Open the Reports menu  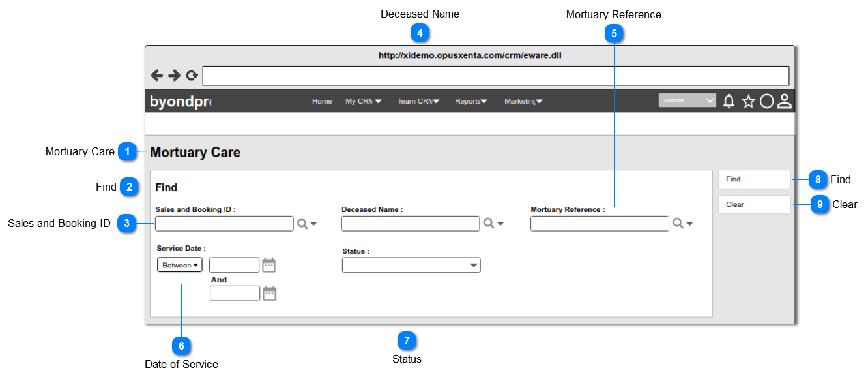click(x=471, y=101)
